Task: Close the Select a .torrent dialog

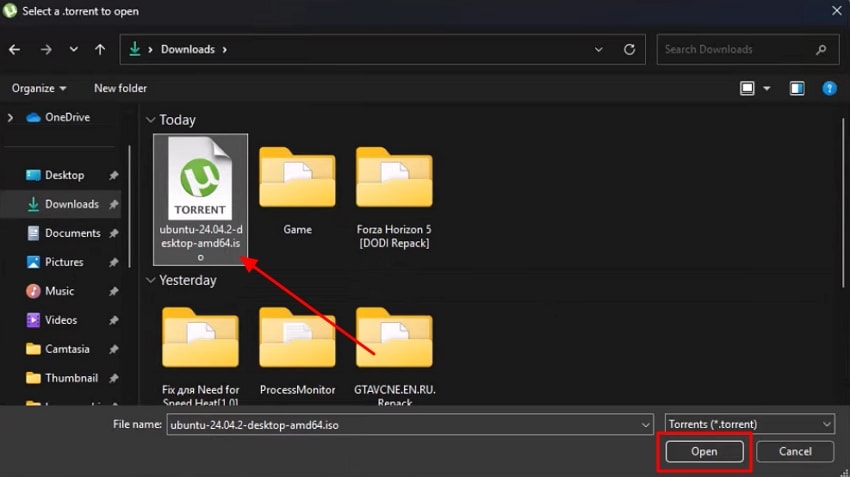Action: pyautogui.click(x=836, y=11)
